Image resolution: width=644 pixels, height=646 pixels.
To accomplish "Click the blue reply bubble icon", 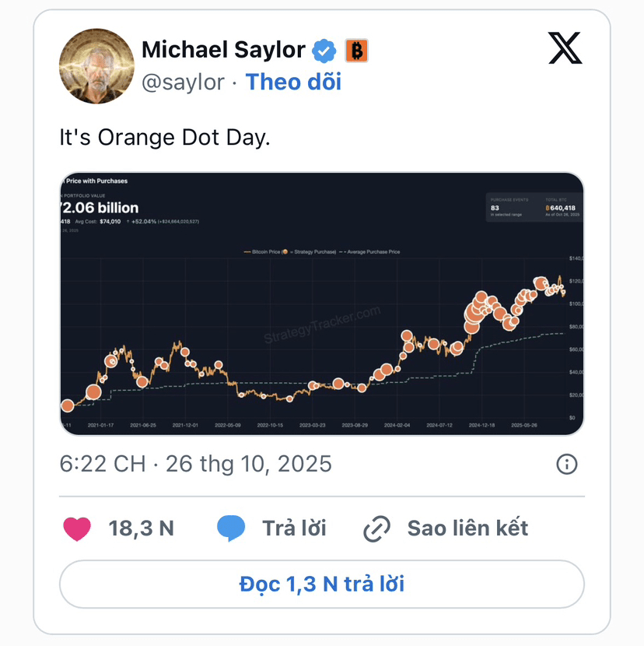I will (232, 528).
